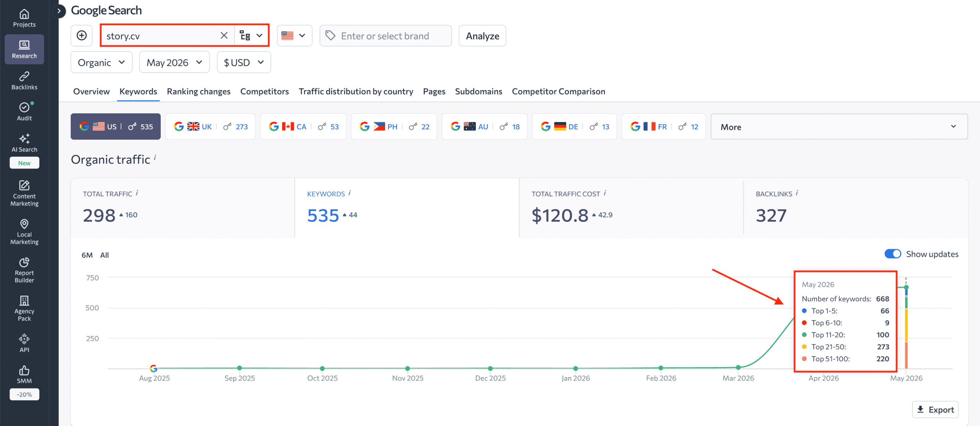Image resolution: width=980 pixels, height=426 pixels.
Task: Toggle the Show updates switch
Action: pyautogui.click(x=893, y=254)
